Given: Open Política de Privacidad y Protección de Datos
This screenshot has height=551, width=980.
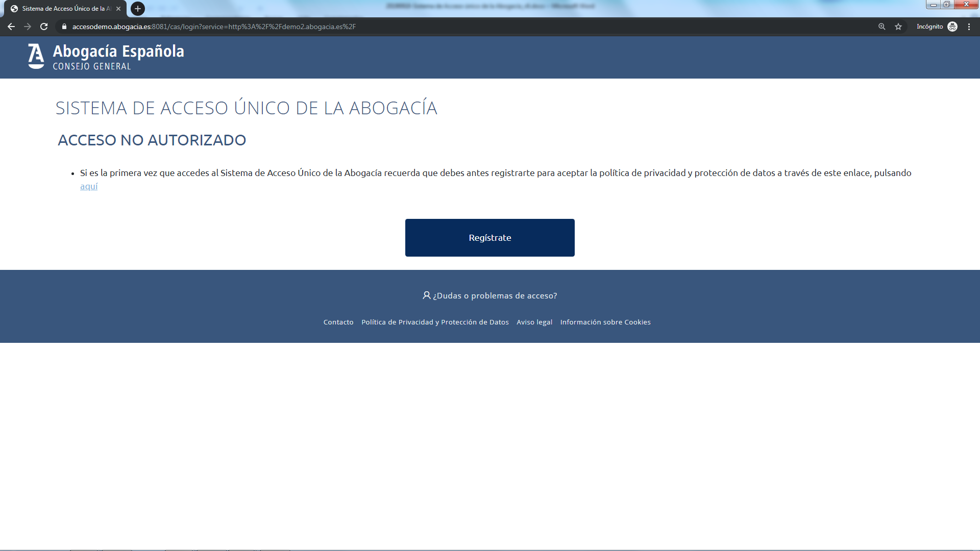Looking at the screenshot, I should coord(435,322).
